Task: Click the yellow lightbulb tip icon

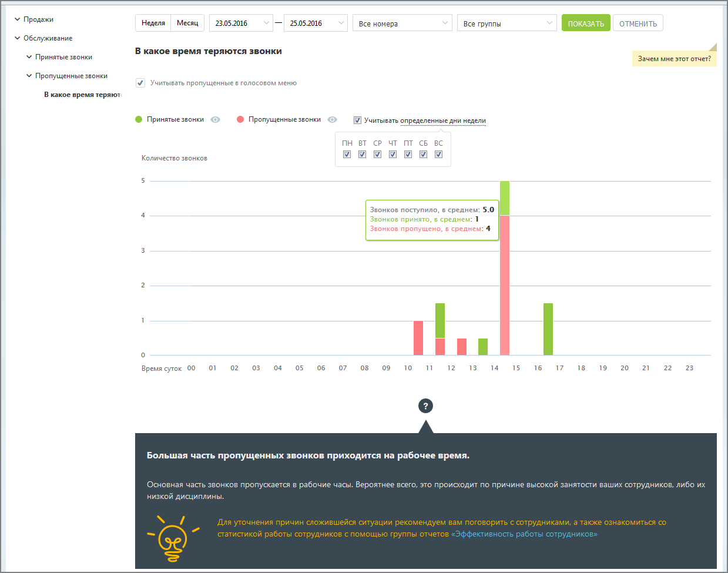Action: [x=173, y=538]
